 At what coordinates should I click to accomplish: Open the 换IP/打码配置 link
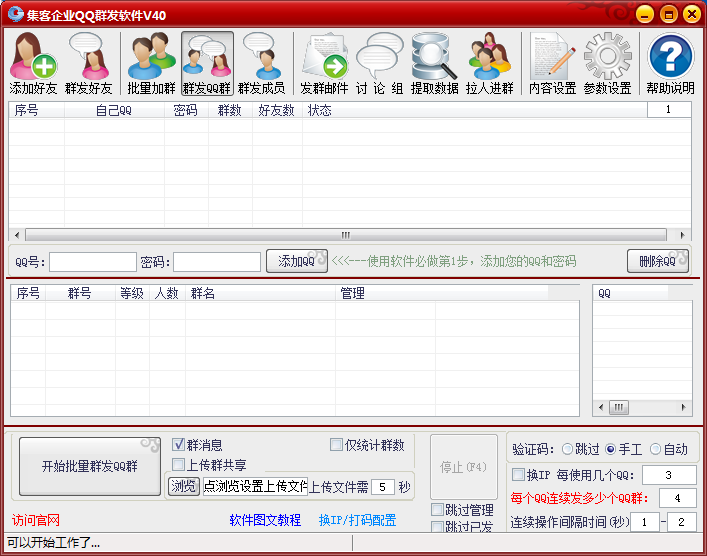coord(358,520)
